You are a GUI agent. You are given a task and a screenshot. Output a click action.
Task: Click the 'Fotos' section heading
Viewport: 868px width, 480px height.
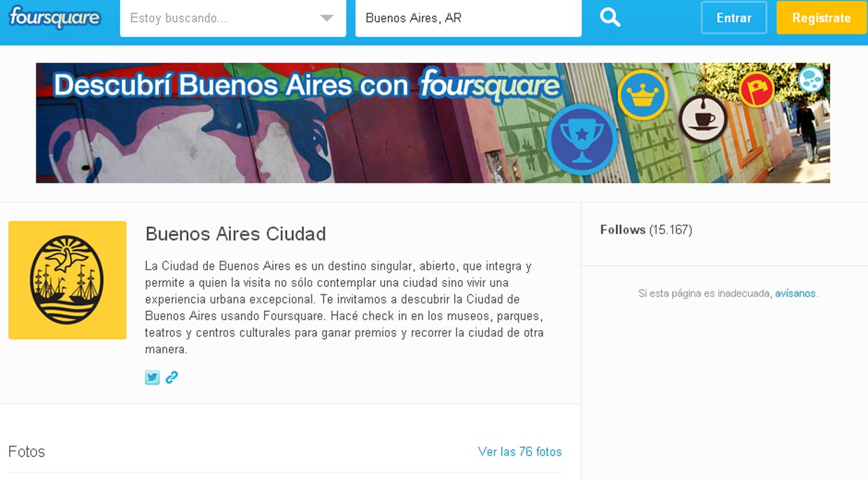pyautogui.click(x=27, y=452)
